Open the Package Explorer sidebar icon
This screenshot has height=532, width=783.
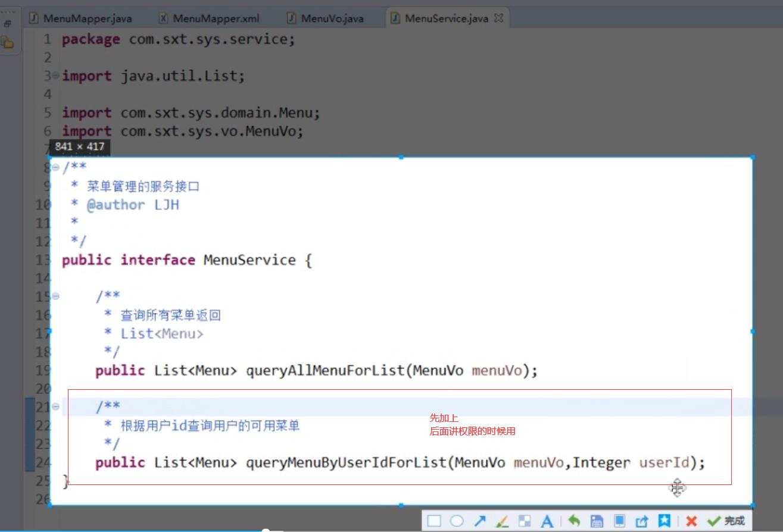pyautogui.click(x=7, y=42)
